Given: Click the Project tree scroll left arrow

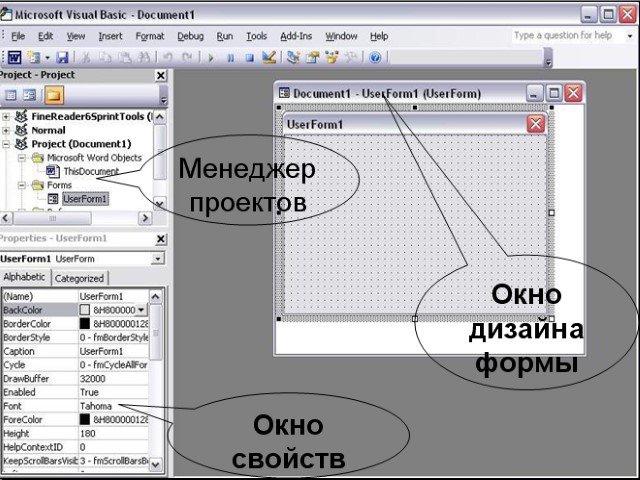Looking at the screenshot, I should [x=6, y=218].
